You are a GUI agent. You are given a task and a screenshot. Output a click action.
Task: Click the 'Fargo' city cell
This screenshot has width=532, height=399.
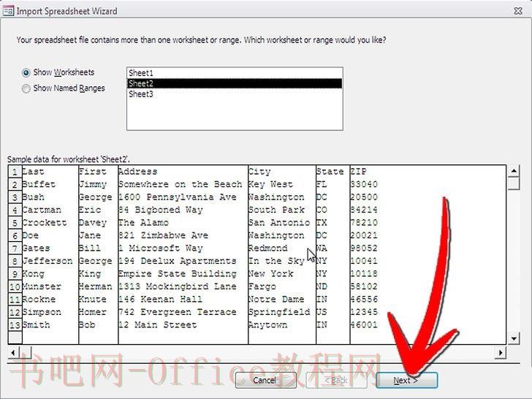pyautogui.click(x=282, y=286)
